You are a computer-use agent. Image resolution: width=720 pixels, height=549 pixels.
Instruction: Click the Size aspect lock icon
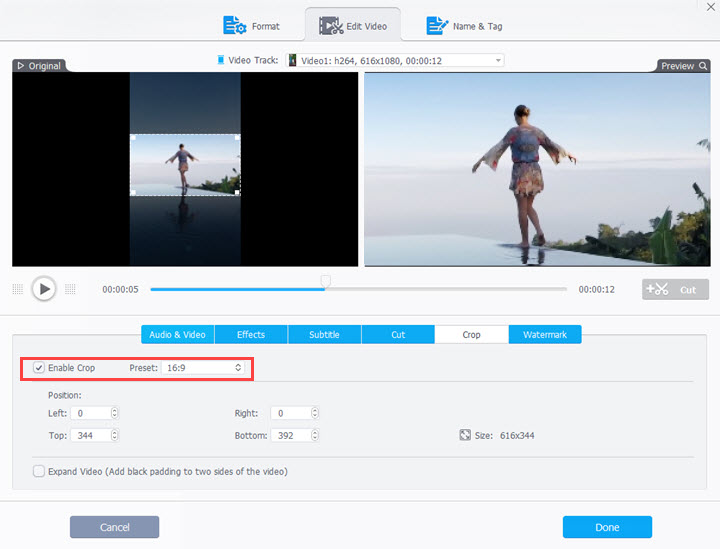(465, 435)
